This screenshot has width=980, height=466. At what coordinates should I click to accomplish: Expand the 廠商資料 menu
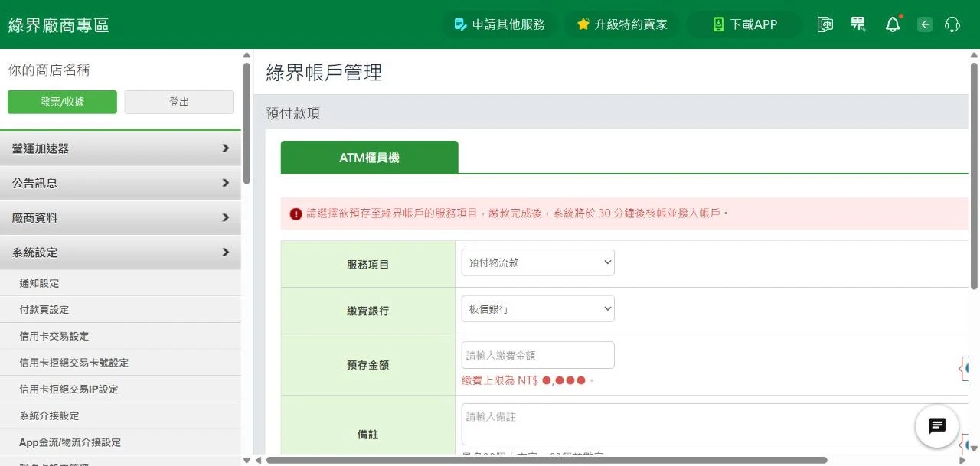coord(120,217)
